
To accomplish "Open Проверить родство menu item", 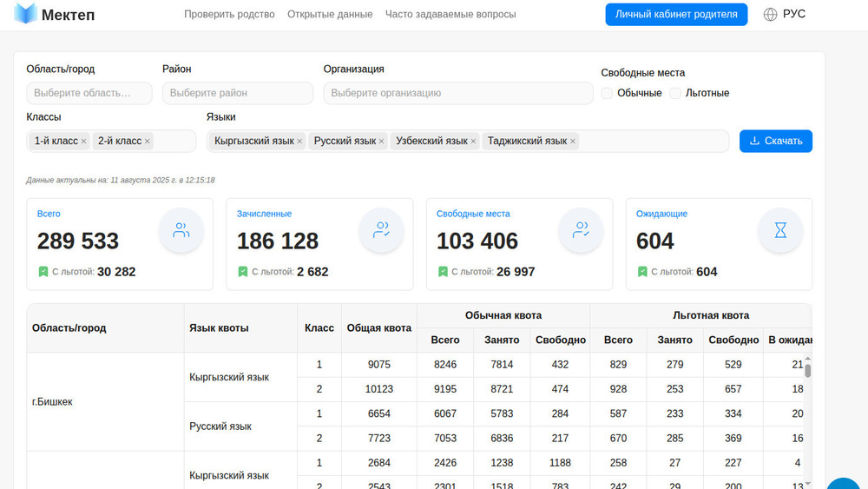I will point(229,15).
